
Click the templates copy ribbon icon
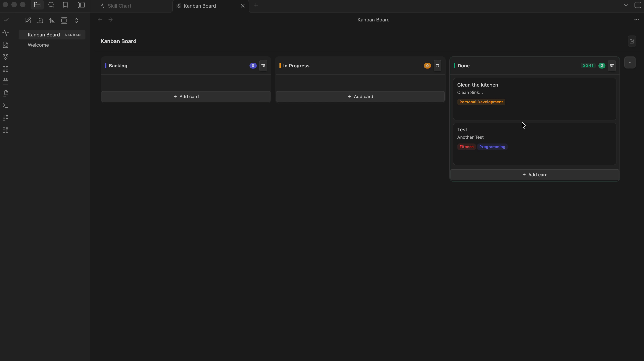coord(6,94)
